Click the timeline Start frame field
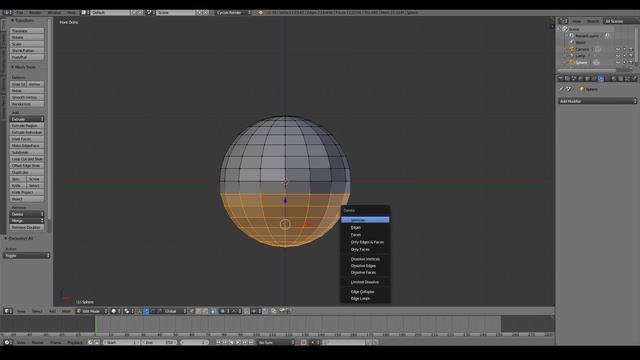This screenshot has height=360, width=640. (x=121, y=342)
